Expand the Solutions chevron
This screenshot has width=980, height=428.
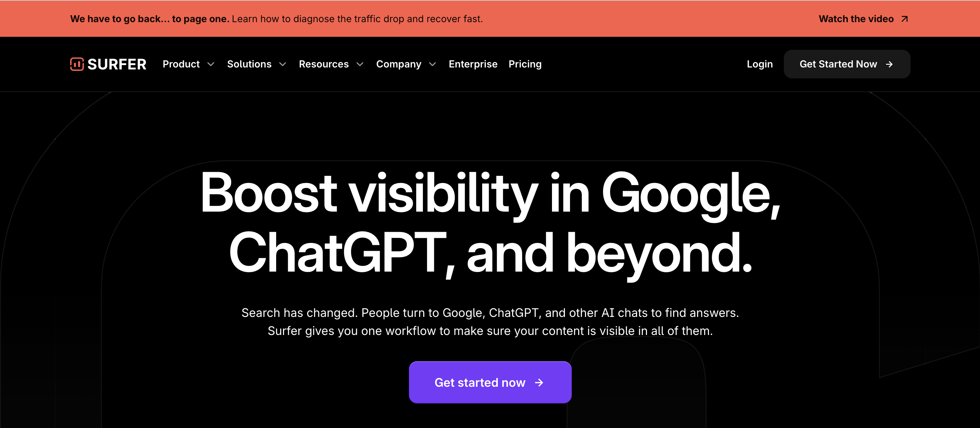point(283,64)
